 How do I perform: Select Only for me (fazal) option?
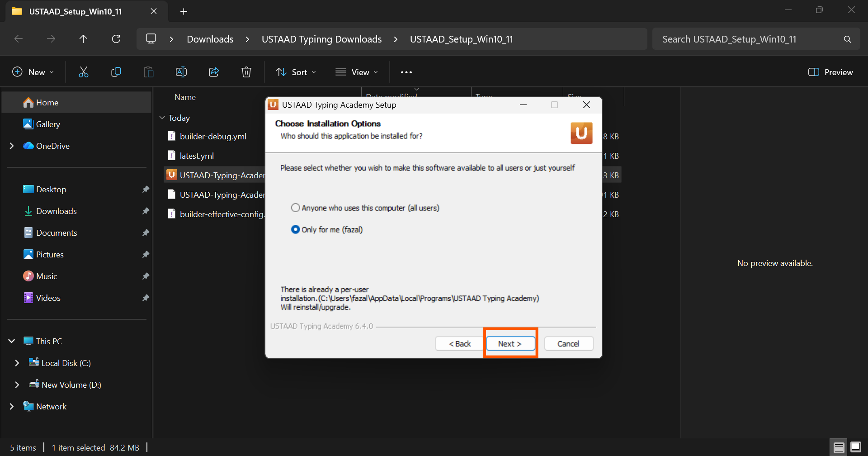point(296,229)
